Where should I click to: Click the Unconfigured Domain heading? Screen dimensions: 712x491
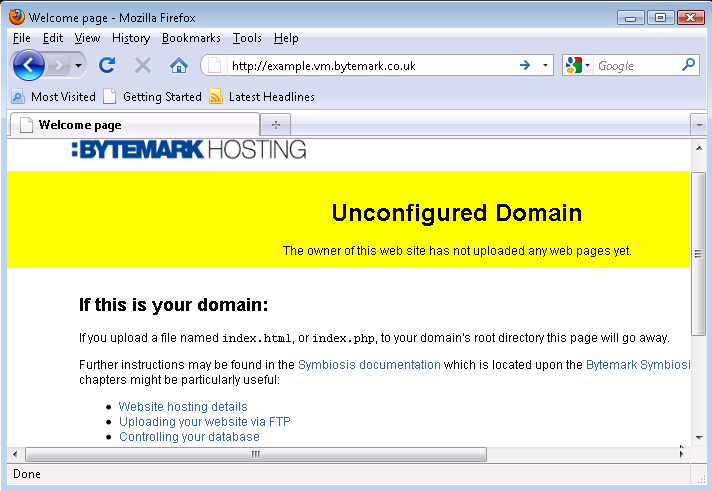(457, 213)
